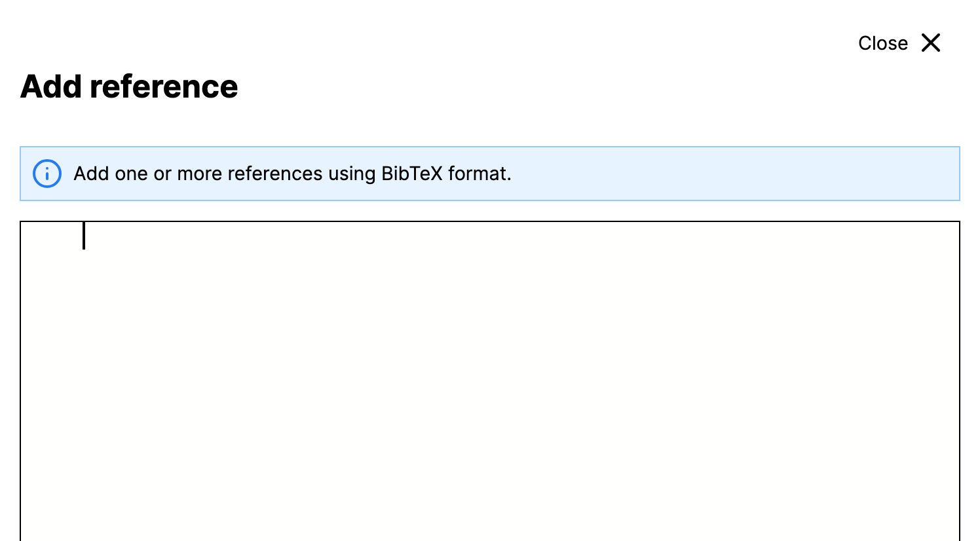980x541 pixels.
Task: Click the blue info banner message
Action: click(x=293, y=174)
